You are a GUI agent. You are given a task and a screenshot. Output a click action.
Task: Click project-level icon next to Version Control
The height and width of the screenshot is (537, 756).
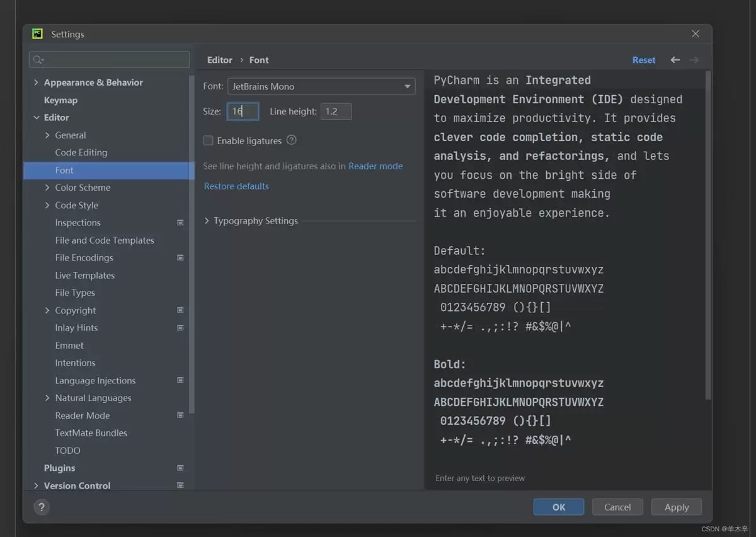pos(180,485)
